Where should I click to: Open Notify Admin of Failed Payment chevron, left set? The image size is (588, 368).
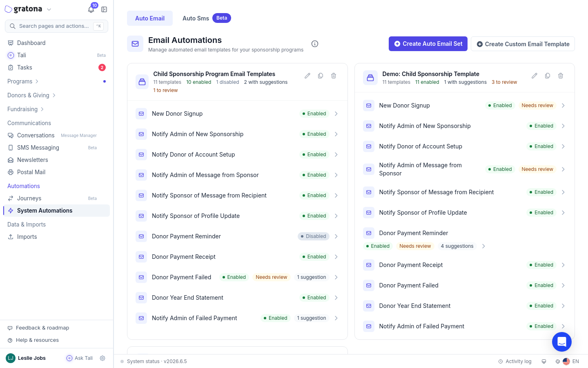(x=336, y=318)
